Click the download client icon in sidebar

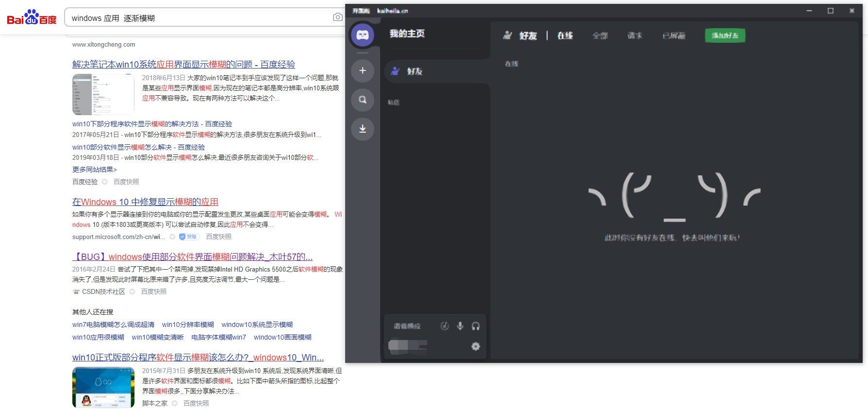[363, 129]
